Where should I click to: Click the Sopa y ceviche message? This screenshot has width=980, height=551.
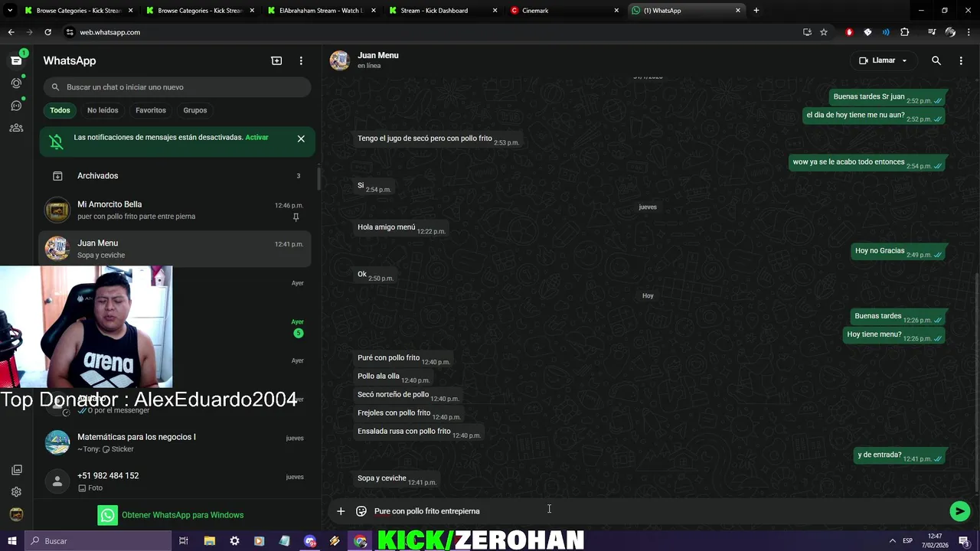click(396, 479)
